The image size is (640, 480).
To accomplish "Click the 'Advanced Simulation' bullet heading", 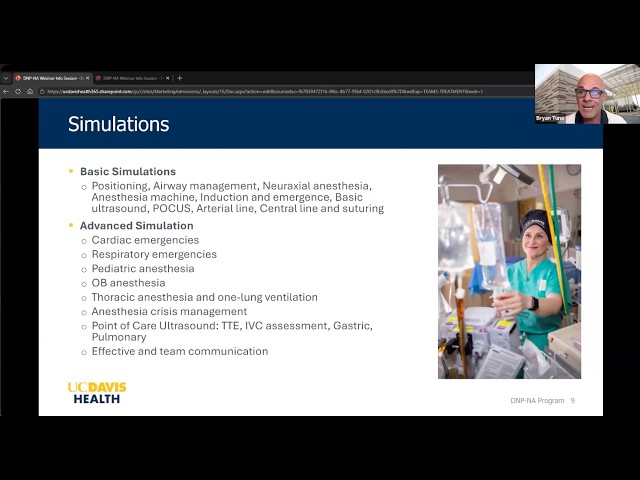I will tap(137, 226).
